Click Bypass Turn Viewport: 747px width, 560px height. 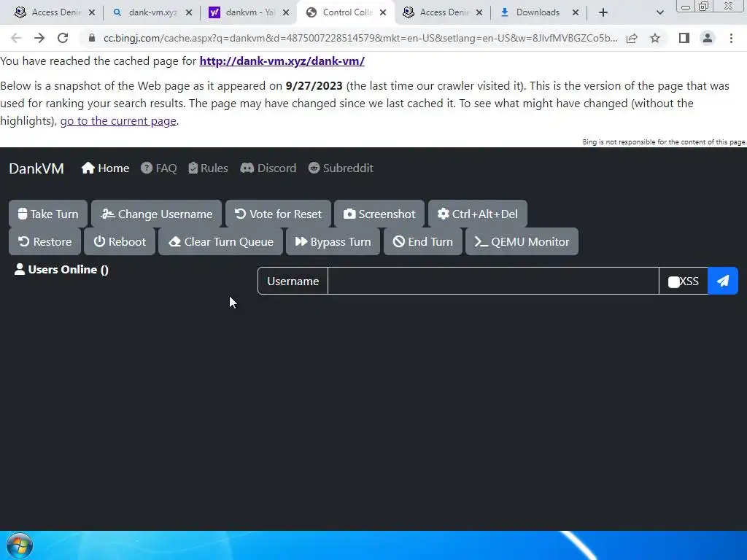point(333,241)
